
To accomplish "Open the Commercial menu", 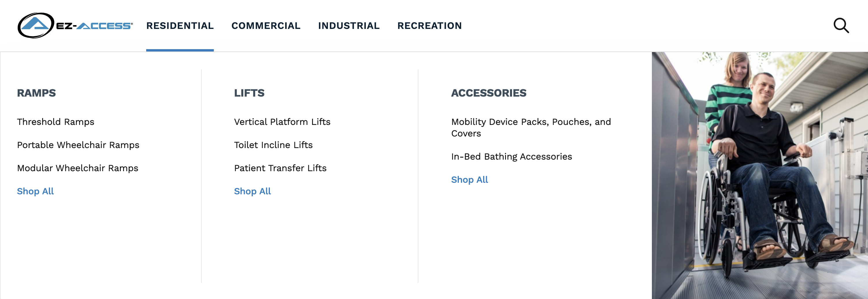I will [x=266, y=26].
